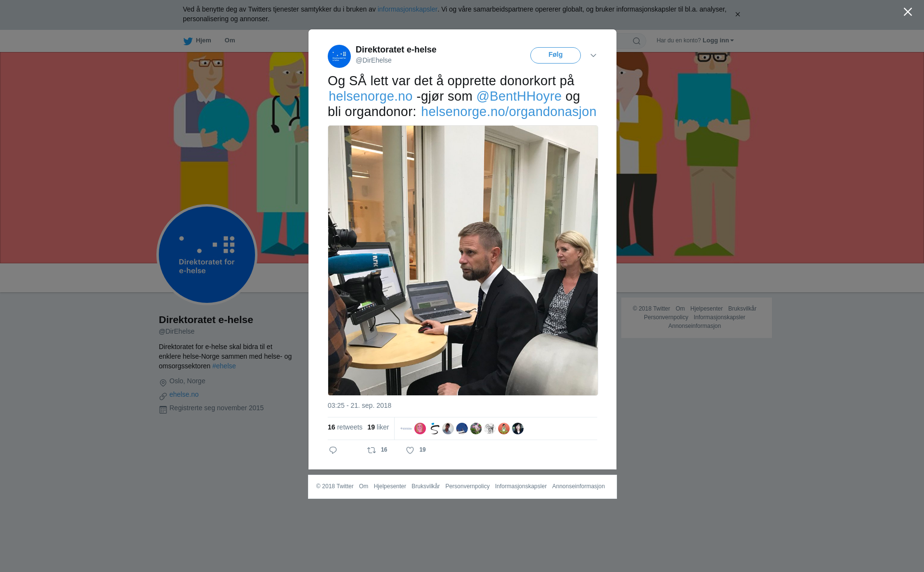The width and height of the screenshot is (924, 572).
Task: Like the tweet with heart icon
Action: 410,450
